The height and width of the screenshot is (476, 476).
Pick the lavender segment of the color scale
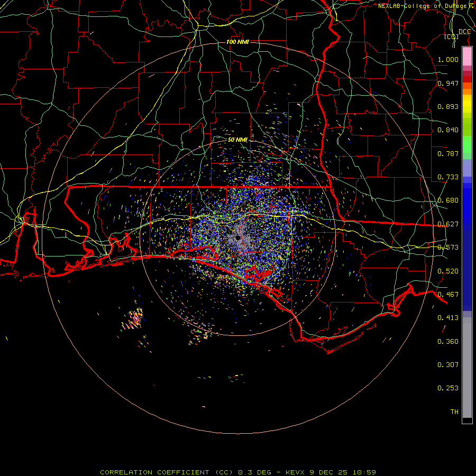click(467, 168)
